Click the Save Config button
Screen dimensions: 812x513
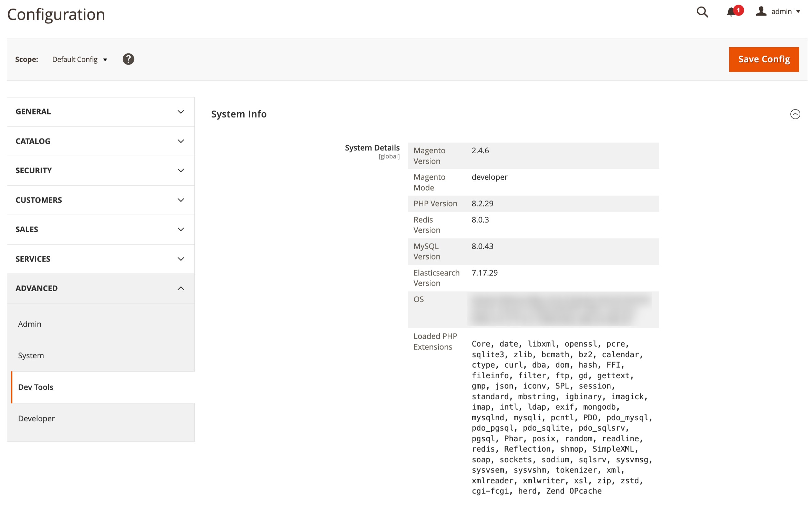[764, 59]
